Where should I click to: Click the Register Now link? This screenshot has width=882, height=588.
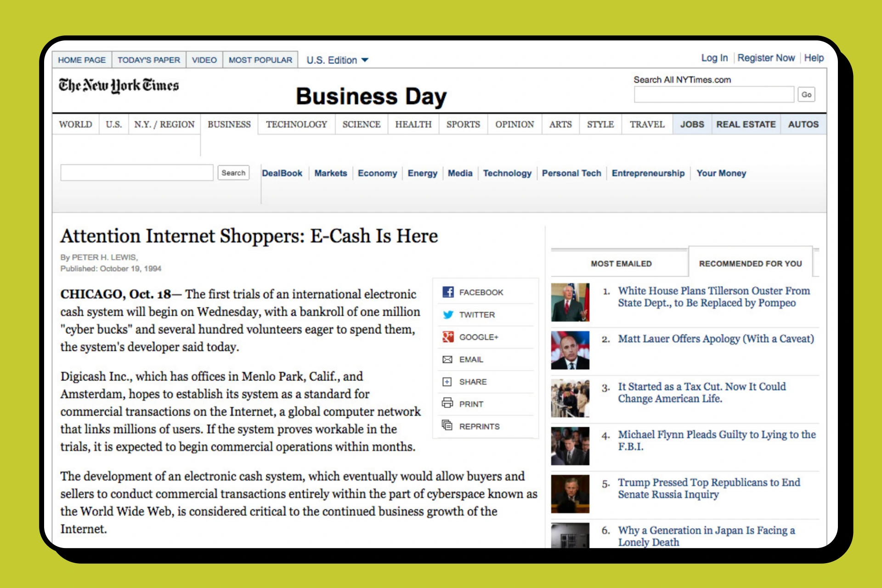[x=766, y=58]
